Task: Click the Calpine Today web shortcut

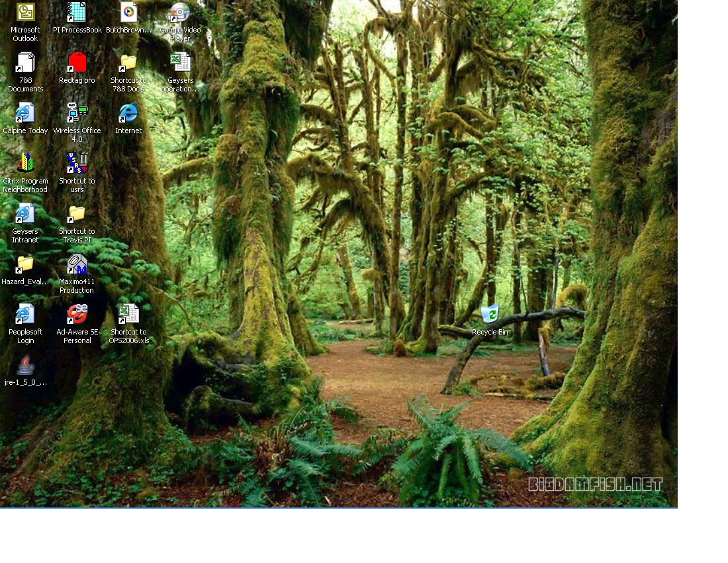Action: click(x=25, y=113)
